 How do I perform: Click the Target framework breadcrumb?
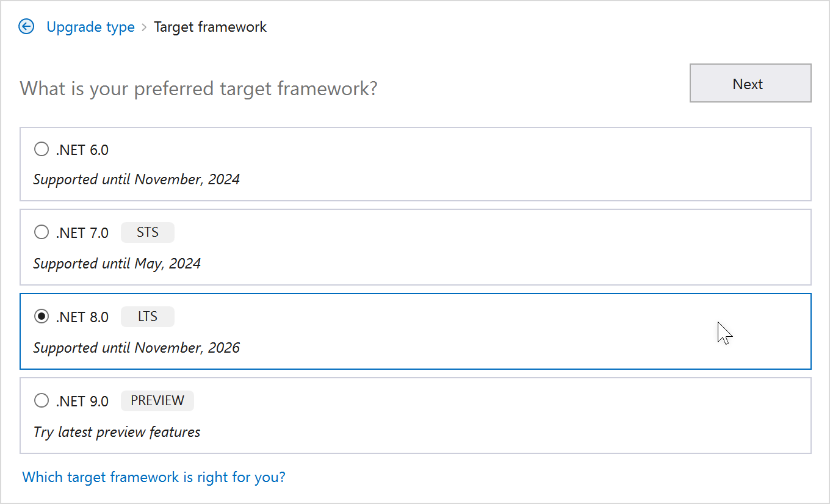210,27
